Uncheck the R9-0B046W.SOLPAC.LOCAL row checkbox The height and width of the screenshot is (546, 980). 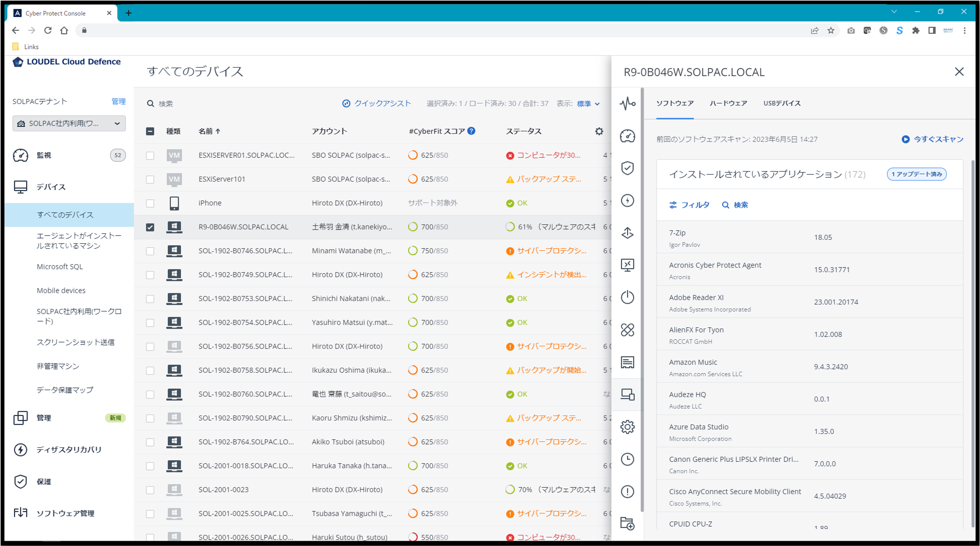[150, 227]
